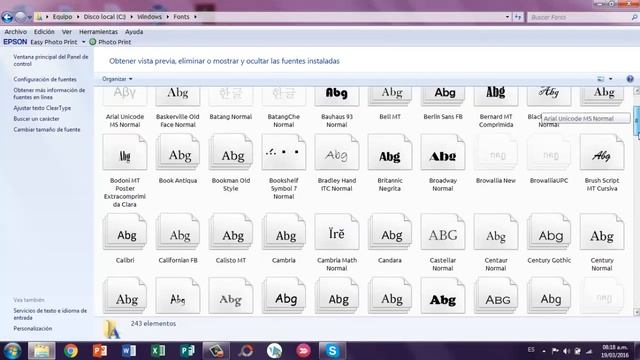
Task: Select the Baskerville Old Face font icon
Action: [178, 96]
